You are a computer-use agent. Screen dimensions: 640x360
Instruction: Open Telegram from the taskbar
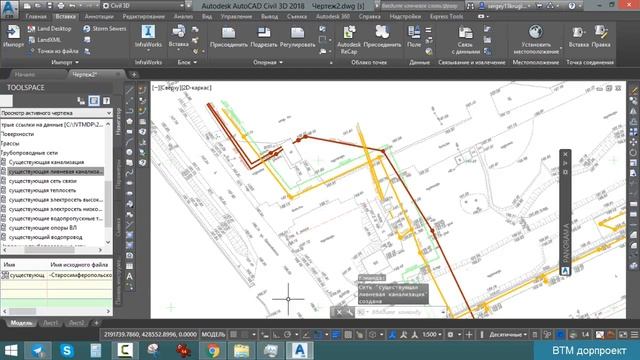(x=38, y=351)
